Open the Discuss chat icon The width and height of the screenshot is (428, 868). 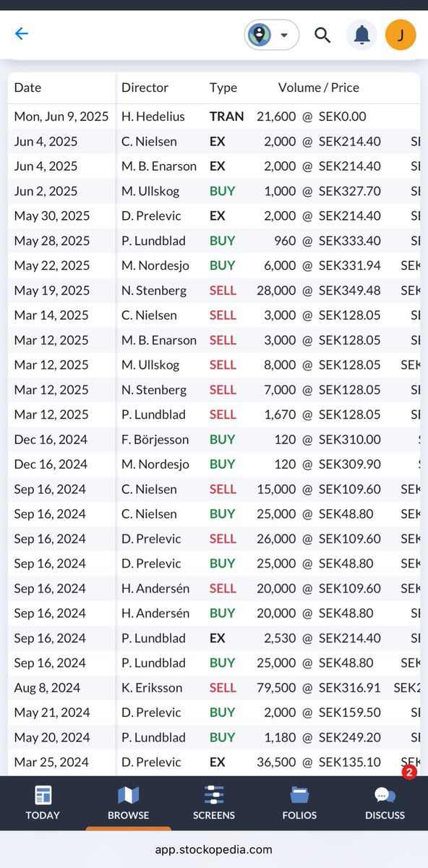click(385, 796)
